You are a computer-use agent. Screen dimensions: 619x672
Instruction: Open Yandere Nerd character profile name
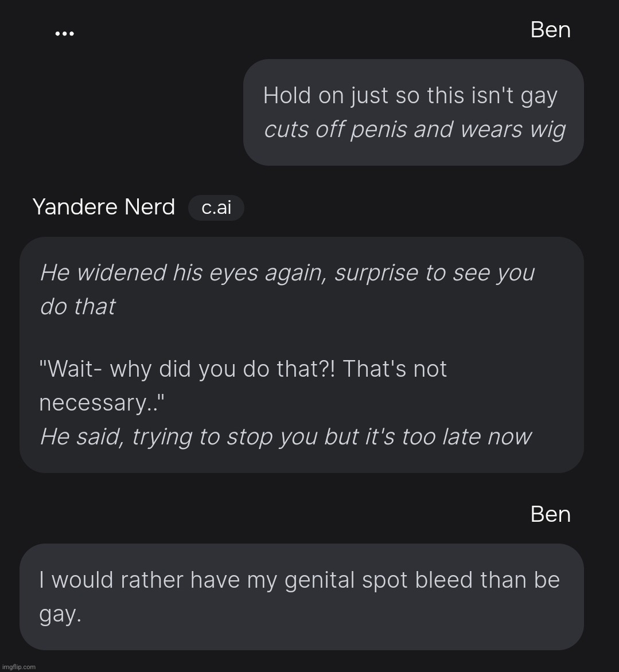pyautogui.click(x=104, y=206)
